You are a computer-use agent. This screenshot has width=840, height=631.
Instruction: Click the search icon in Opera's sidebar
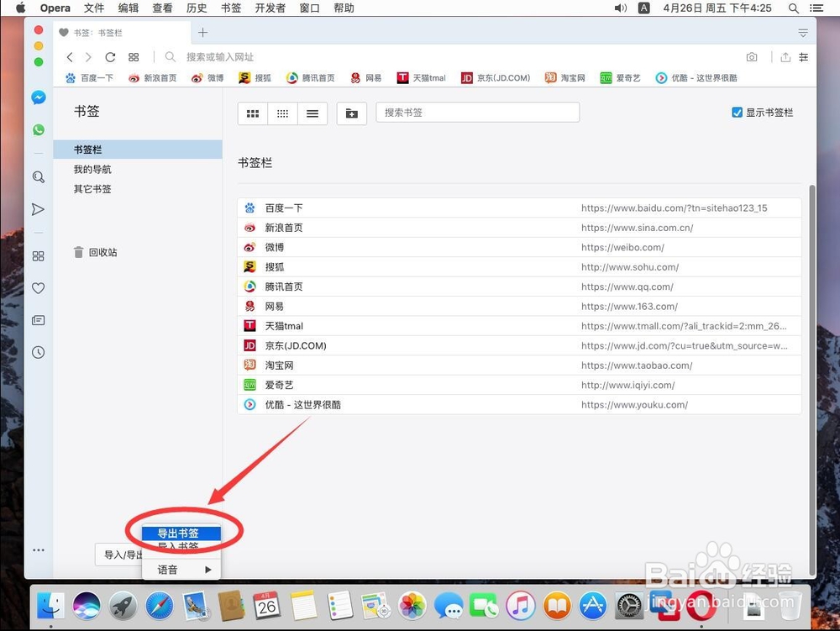tap(38, 177)
